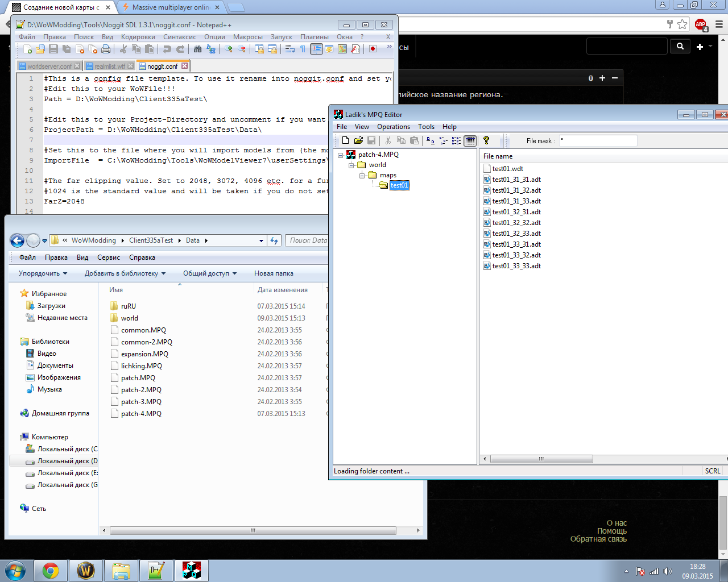Screen dimensions: 728x582
Task: Open the Windows Start menu
Action: click(15, 570)
